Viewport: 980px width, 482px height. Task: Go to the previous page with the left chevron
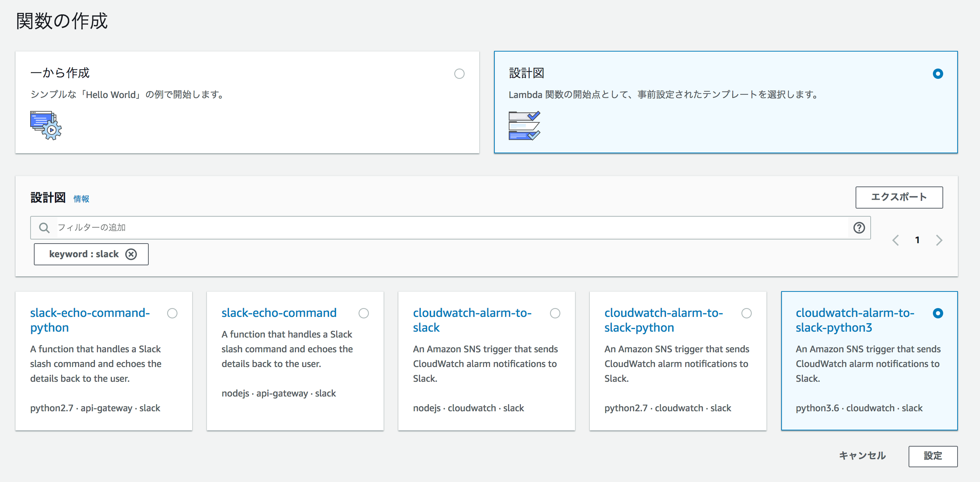click(x=896, y=240)
